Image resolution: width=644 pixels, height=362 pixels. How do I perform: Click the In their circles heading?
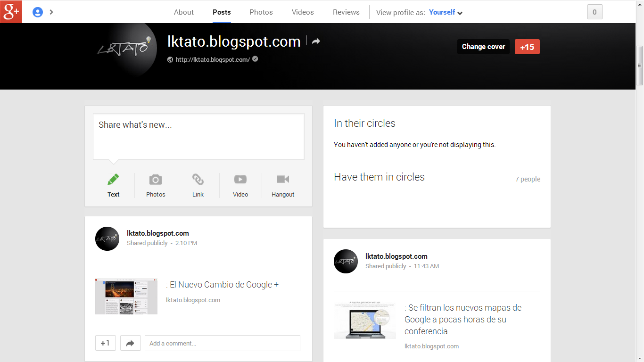364,123
